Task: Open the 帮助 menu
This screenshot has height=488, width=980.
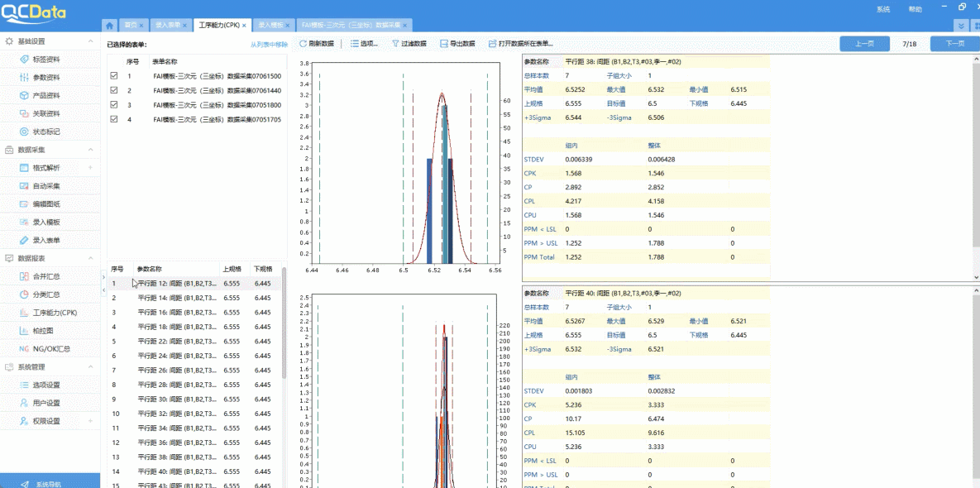Action: [915, 9]
